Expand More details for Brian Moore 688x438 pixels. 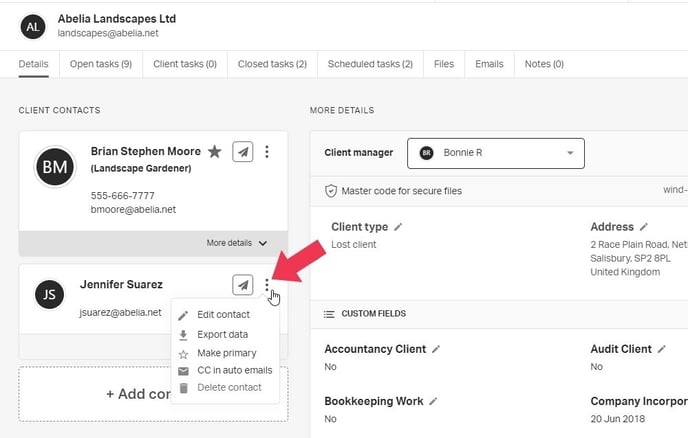click(237, 243)
